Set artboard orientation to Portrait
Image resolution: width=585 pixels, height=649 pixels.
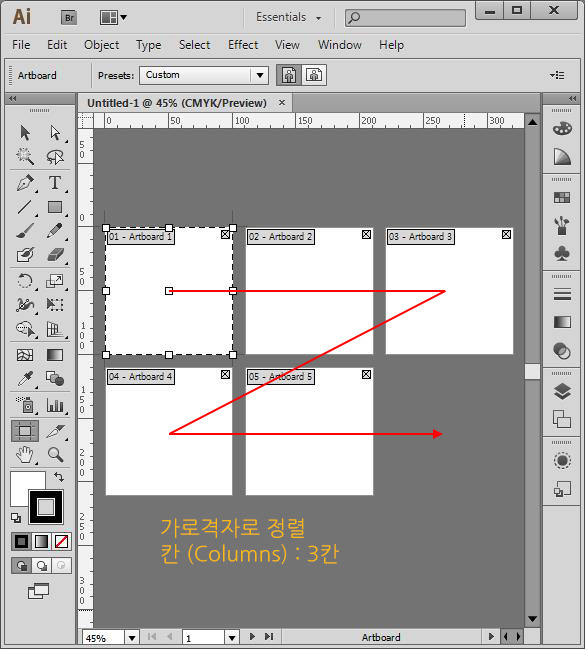(x=289, y=75)
